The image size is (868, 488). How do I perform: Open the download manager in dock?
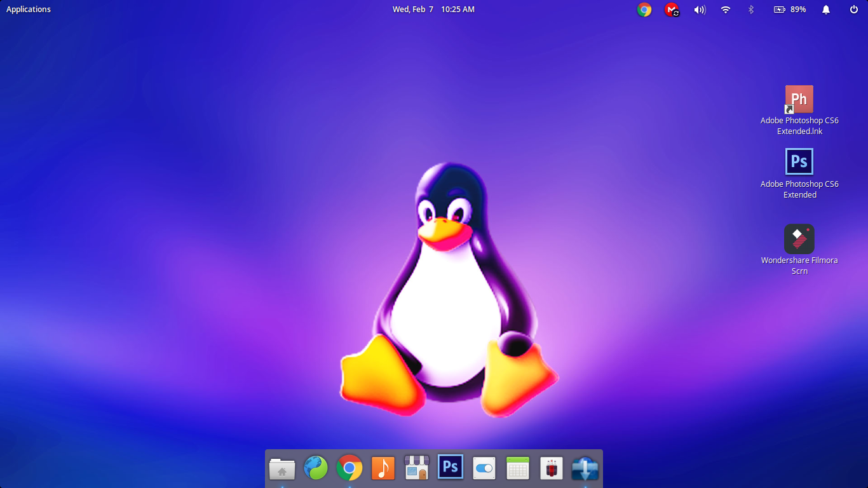(x=585, y=468)
